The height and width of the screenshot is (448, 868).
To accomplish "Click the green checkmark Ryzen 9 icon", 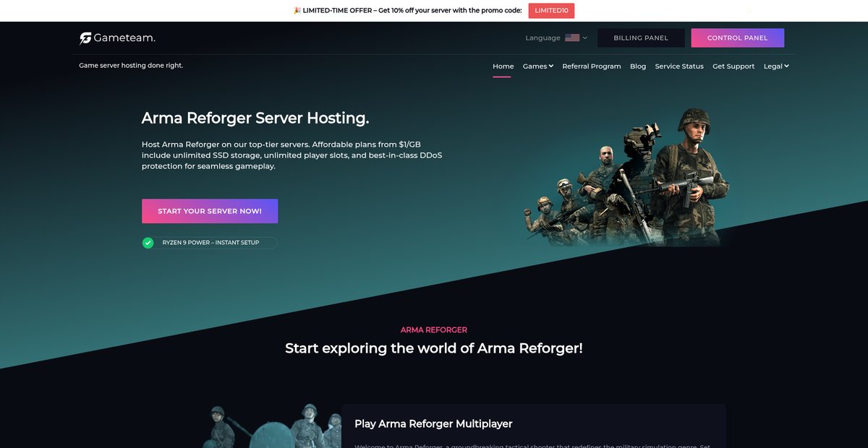I will pyautogui.click(x=148, y=243).
